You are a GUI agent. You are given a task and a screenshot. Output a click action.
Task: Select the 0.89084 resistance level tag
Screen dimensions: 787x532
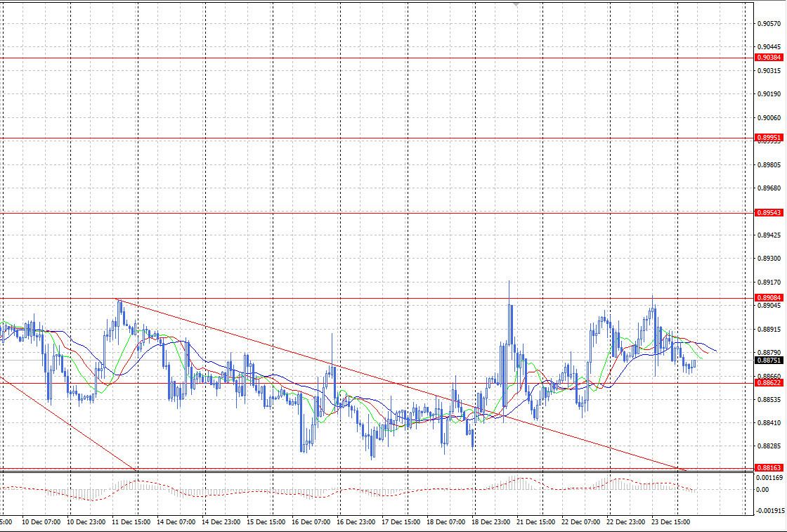point(769,297)
